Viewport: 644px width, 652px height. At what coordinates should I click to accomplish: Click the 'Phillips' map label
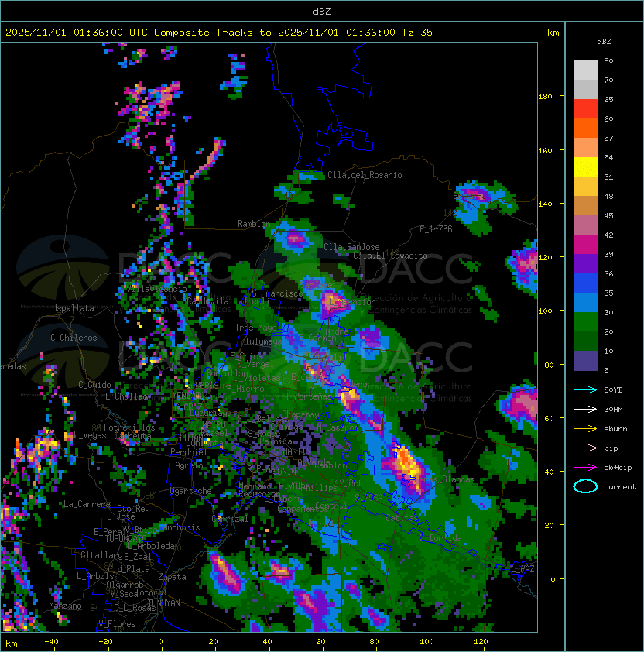(x=320, y=487)
